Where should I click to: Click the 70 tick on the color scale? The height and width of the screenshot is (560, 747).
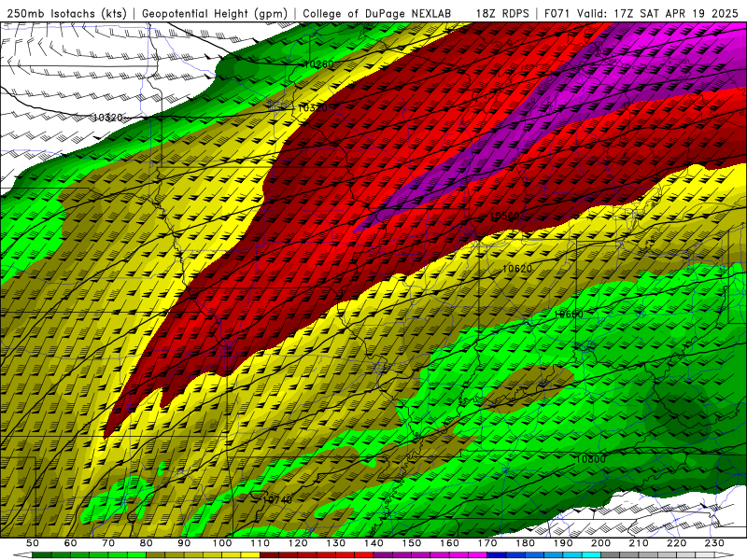pos(108,543)
